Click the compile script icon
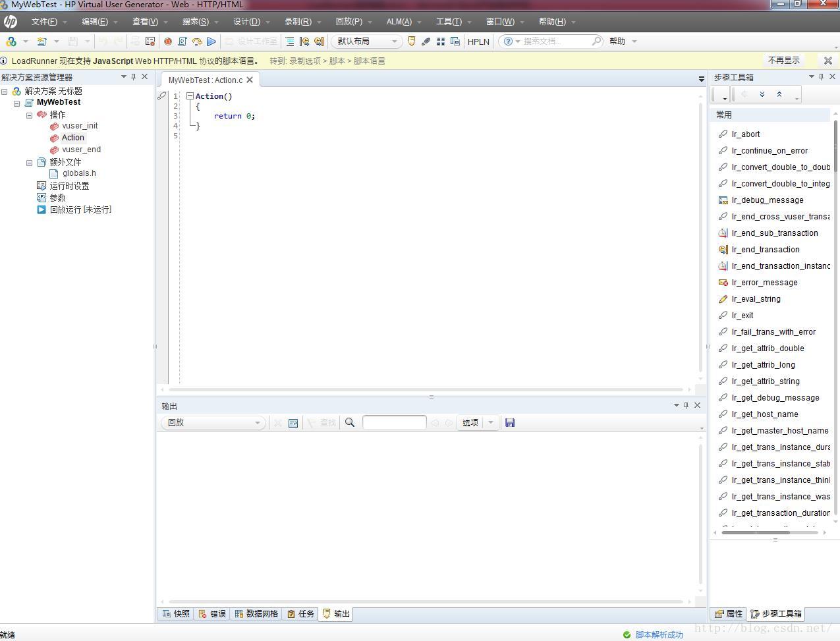The width and height of the screenshot is (840, 641). (182, 42)
